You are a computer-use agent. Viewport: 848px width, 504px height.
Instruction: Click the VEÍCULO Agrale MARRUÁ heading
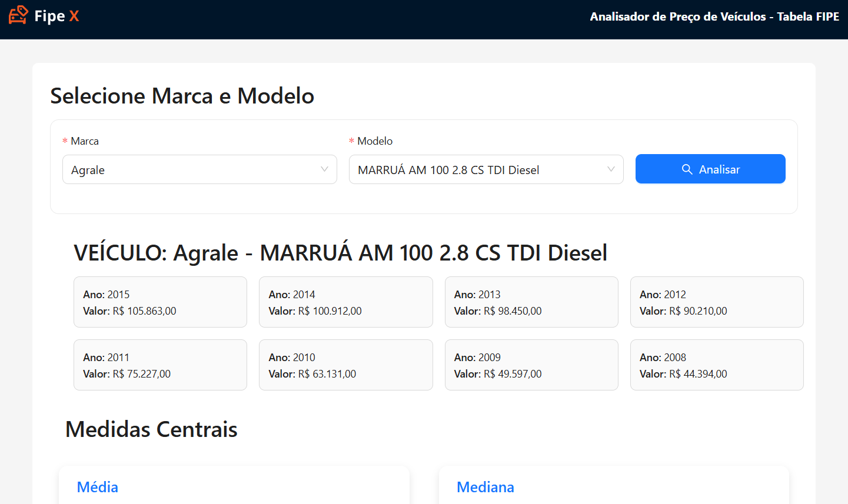tap(340, 253)
